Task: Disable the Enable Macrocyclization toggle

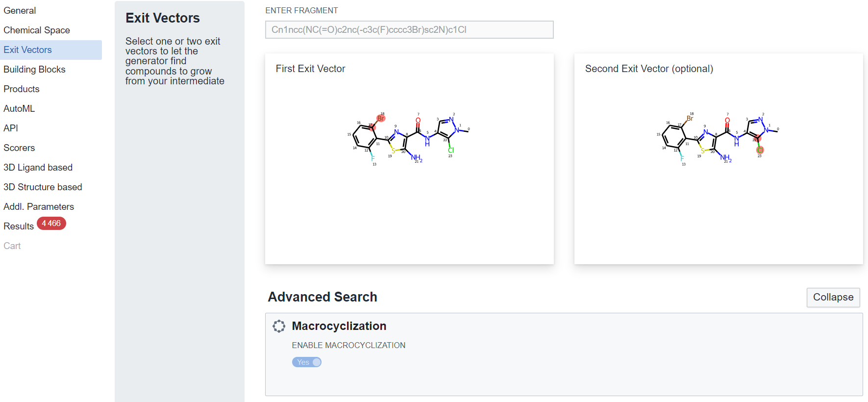Action: pyautogui.click(x=307, y=362)
